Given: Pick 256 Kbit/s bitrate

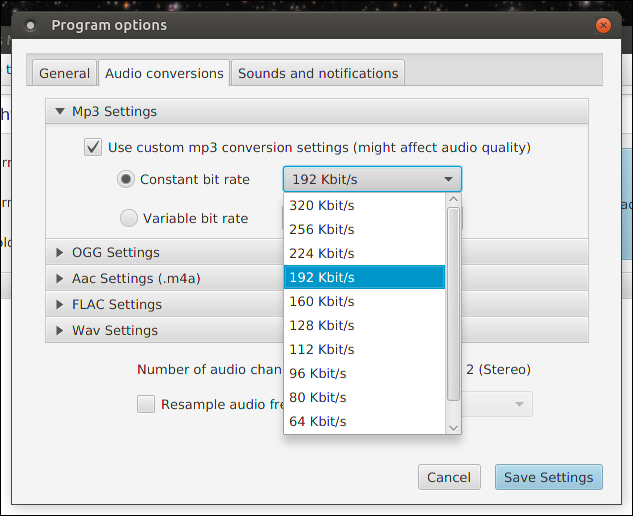Looking at the screenshot, I should (x=322, y=229).
